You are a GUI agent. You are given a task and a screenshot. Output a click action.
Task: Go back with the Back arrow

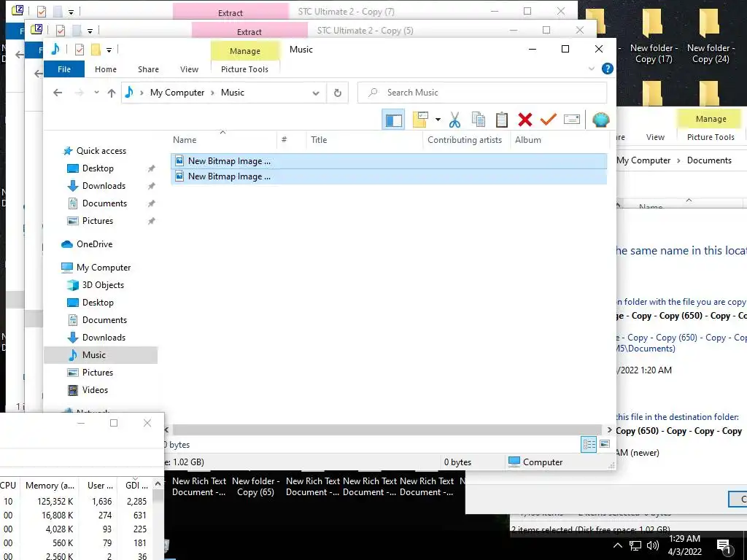click(58, 93)
